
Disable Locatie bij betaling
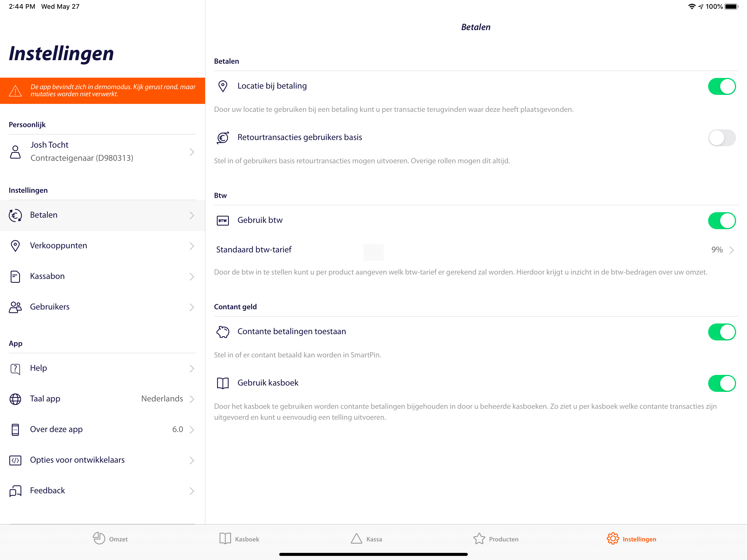722,86
